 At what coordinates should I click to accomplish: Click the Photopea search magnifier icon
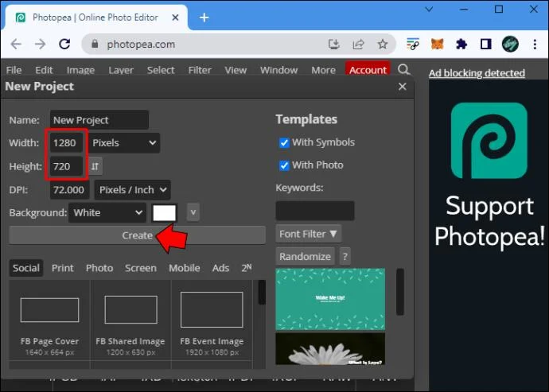click(403, 69)
